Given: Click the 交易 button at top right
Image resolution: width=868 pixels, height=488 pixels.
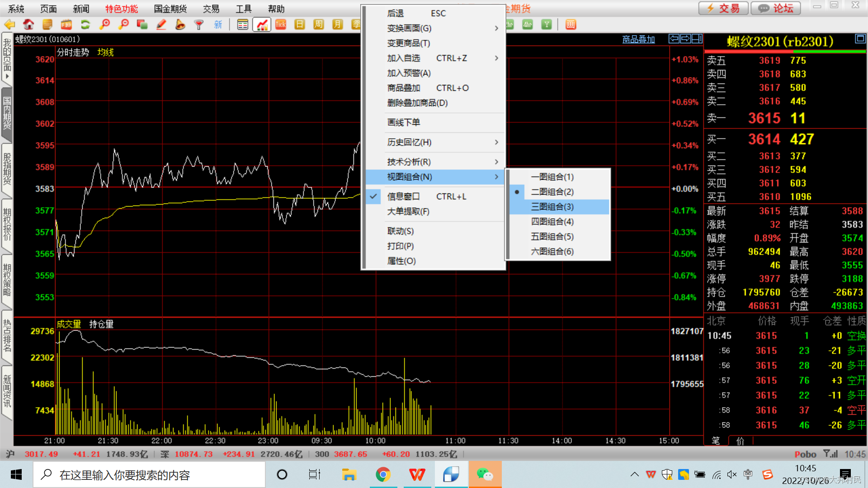Looking at the screenshot, I should [x=723, y=8].
